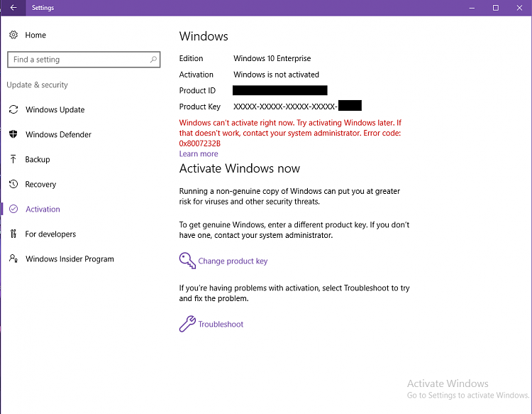The height and width of the screenshot is (414, 532).
Task: Close the Settings window
Action: 519,8
